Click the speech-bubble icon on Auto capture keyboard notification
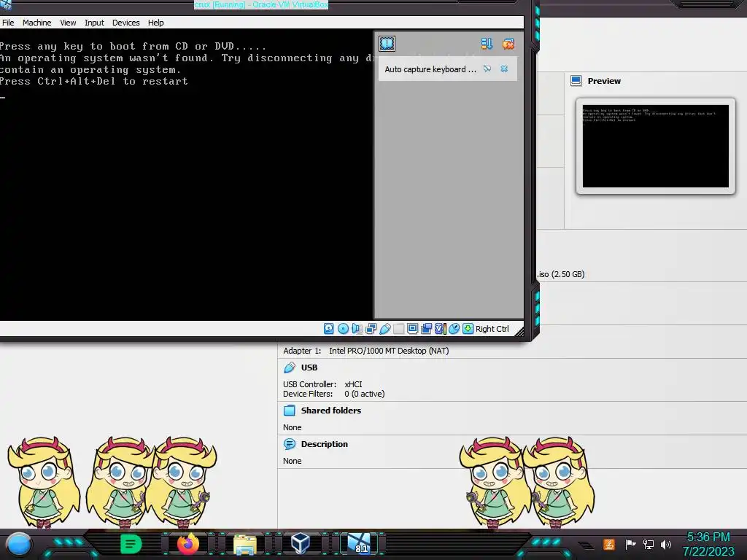 pyautogui.click(x=487, y=69)
